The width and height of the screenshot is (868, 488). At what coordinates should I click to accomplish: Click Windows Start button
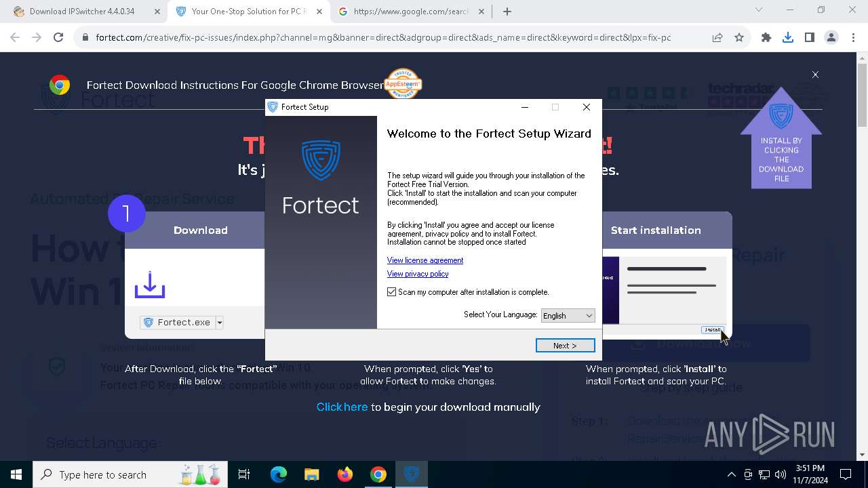[x=16, y=474]
